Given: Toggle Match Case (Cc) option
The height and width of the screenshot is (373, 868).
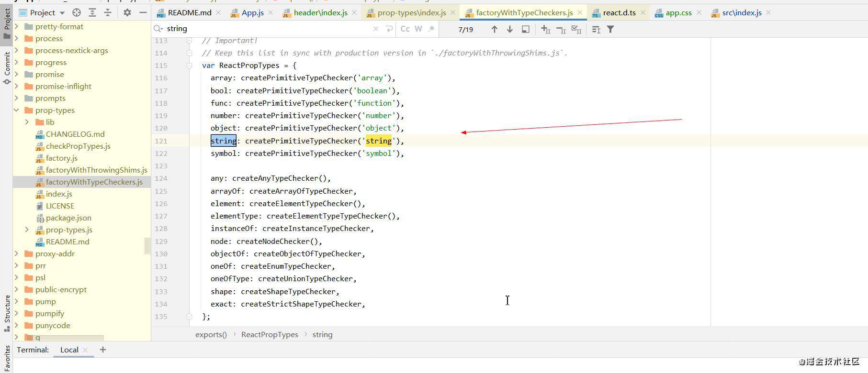Looking at the screenshot, I should [x=405, y=29].
